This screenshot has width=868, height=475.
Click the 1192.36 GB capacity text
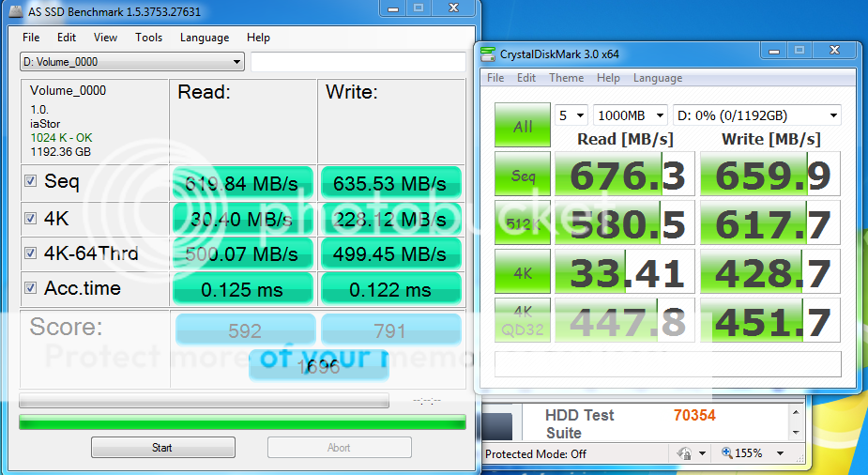point(60,152)
